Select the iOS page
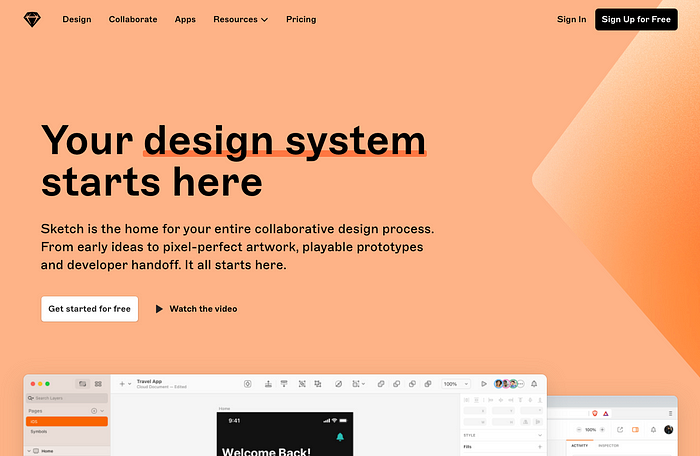700x456 pixels. [67, 421]
